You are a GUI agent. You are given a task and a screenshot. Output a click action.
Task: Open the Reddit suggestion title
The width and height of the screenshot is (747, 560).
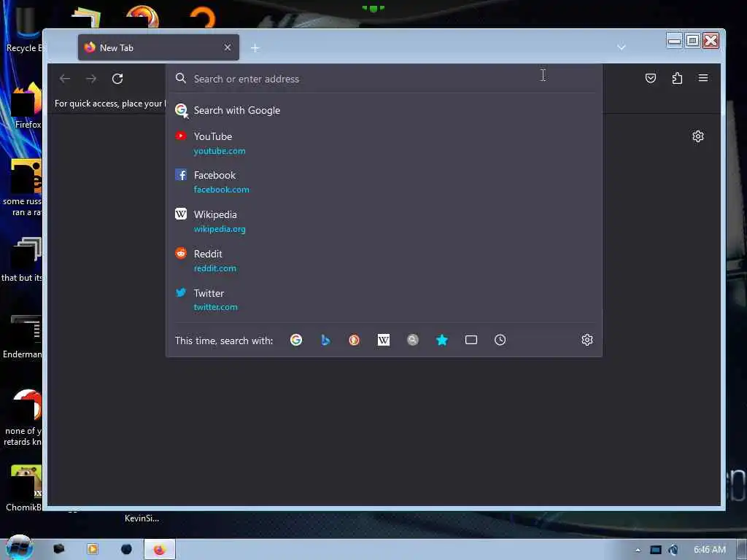click(x=208, y=254)
